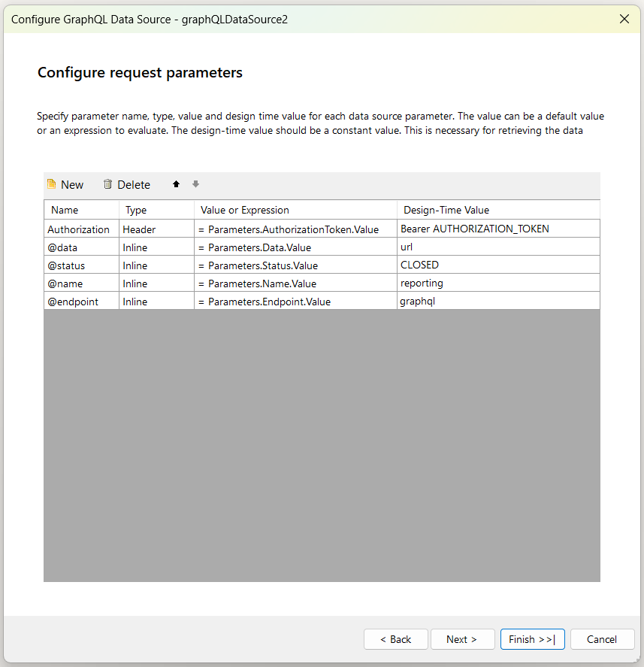Move a parameter up with the arrow icon
The height and width of the screenshot is (667, 644).
click(x=175, y=184)
